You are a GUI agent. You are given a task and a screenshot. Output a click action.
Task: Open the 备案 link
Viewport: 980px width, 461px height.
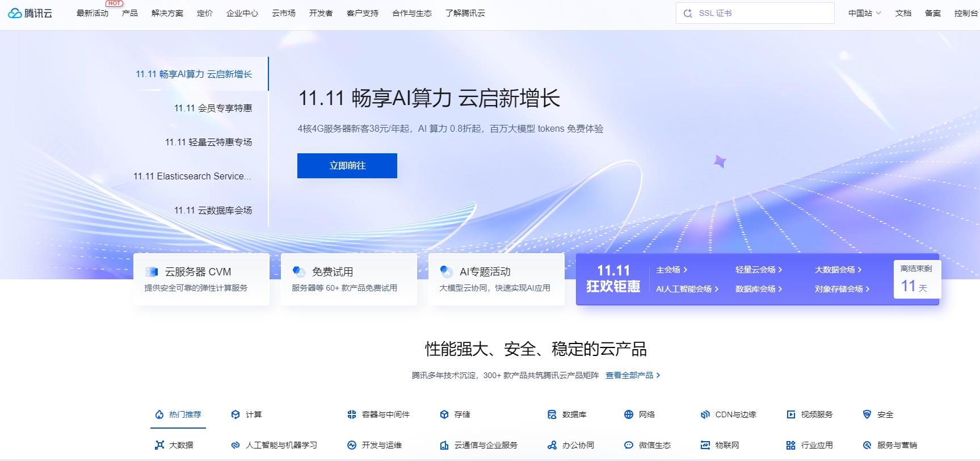click(933, 13)
